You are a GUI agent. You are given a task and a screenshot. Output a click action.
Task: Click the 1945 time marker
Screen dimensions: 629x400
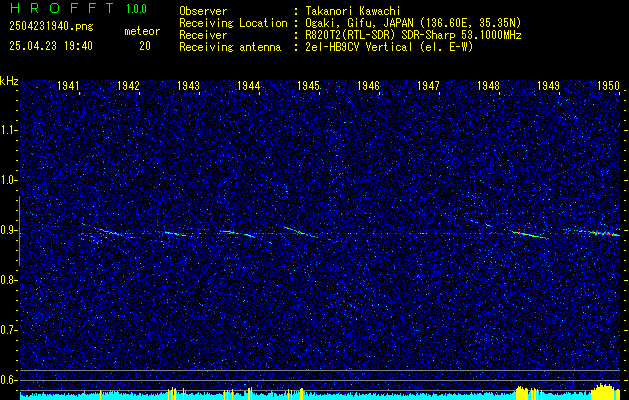(x=308, y=85)
